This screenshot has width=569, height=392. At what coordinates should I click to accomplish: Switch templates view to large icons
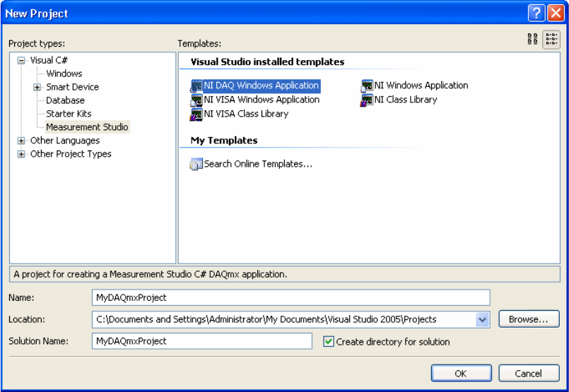[532, 39]
